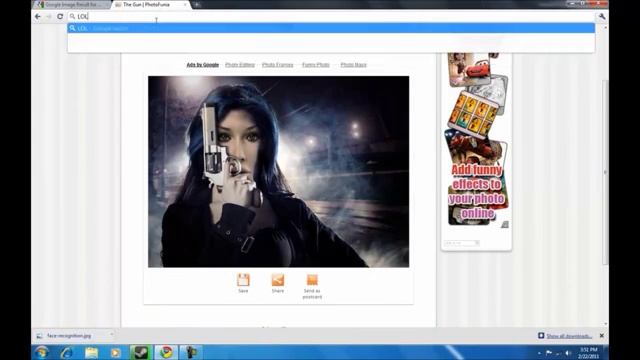Close the PhotoFunia tab

pyautogui.click(x=185, y=4)
